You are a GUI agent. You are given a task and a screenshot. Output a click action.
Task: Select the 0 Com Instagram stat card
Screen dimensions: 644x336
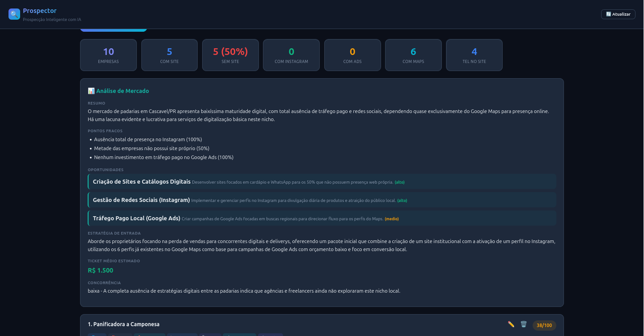pos(291,55)
